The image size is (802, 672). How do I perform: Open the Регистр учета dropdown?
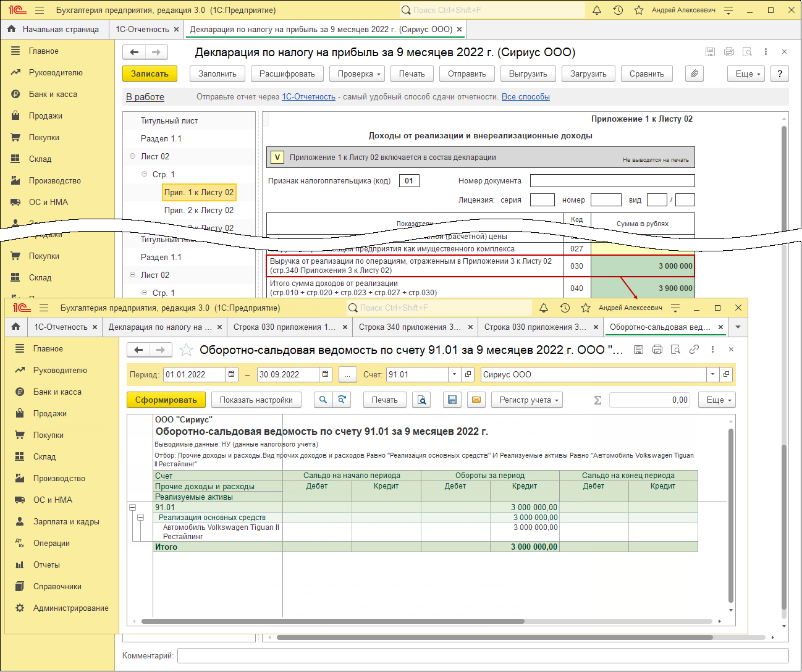click(528, 400)
